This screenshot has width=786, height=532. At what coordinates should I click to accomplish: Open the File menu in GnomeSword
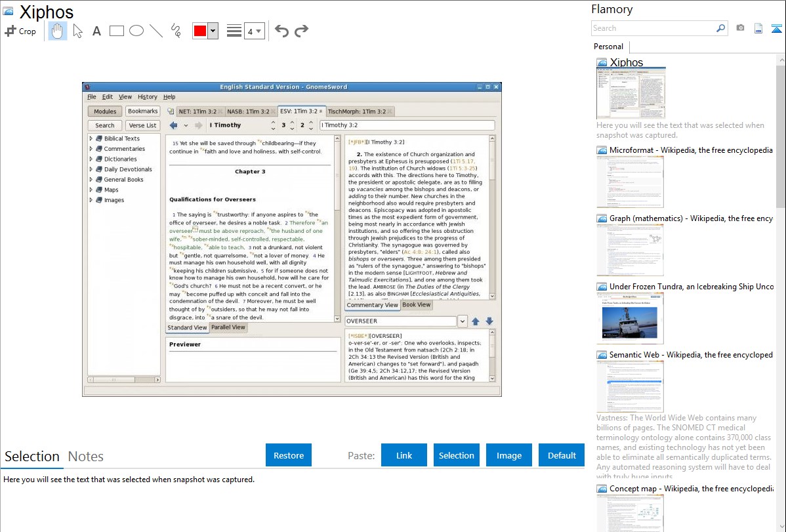click(92, 97)
